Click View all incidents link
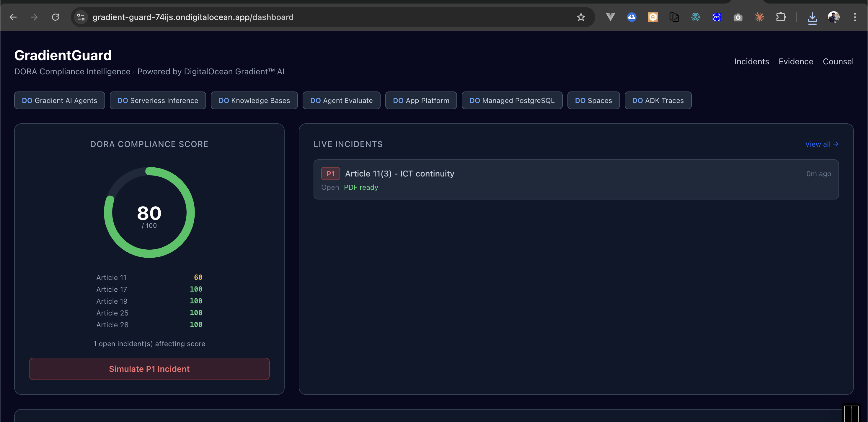The height and width of the screenshot is (422, 868). pyautogui.click(x=821, y=144)
